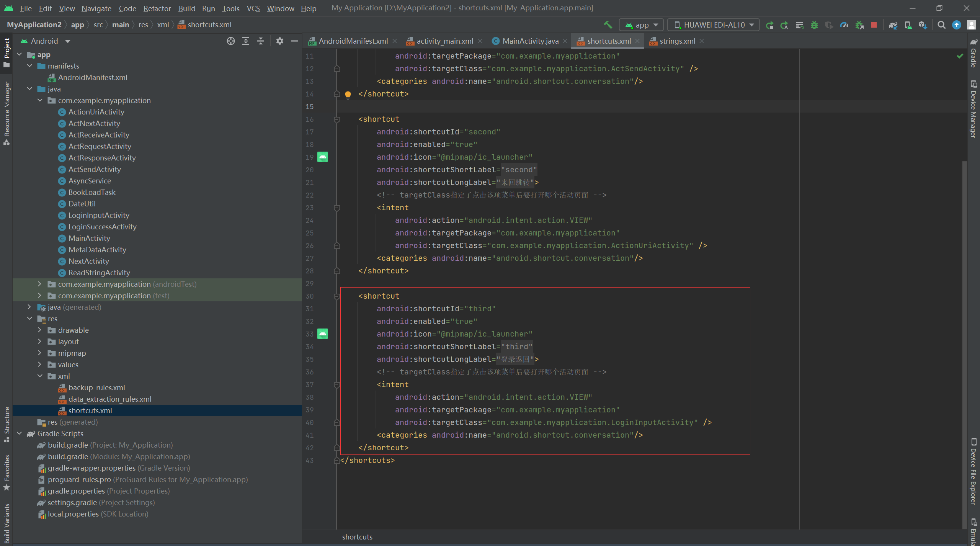
Task: Click the red Stop app button
Action: [x=874, y=25]
